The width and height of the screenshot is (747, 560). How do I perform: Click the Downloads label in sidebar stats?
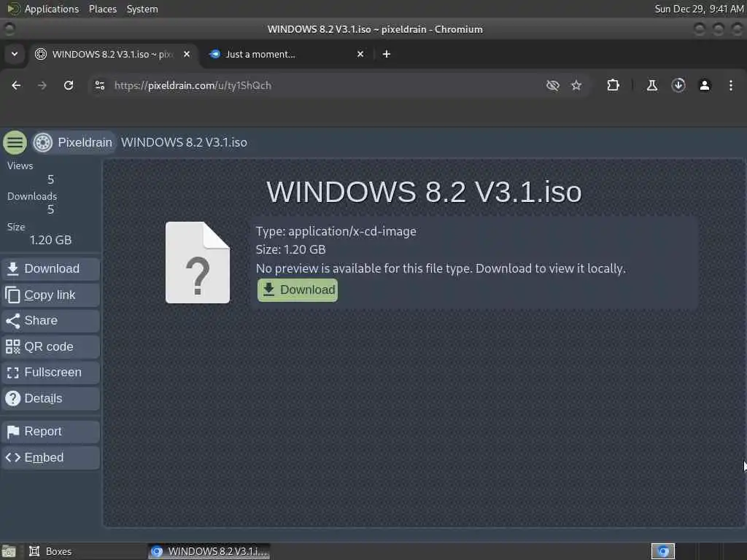(32, 196)
